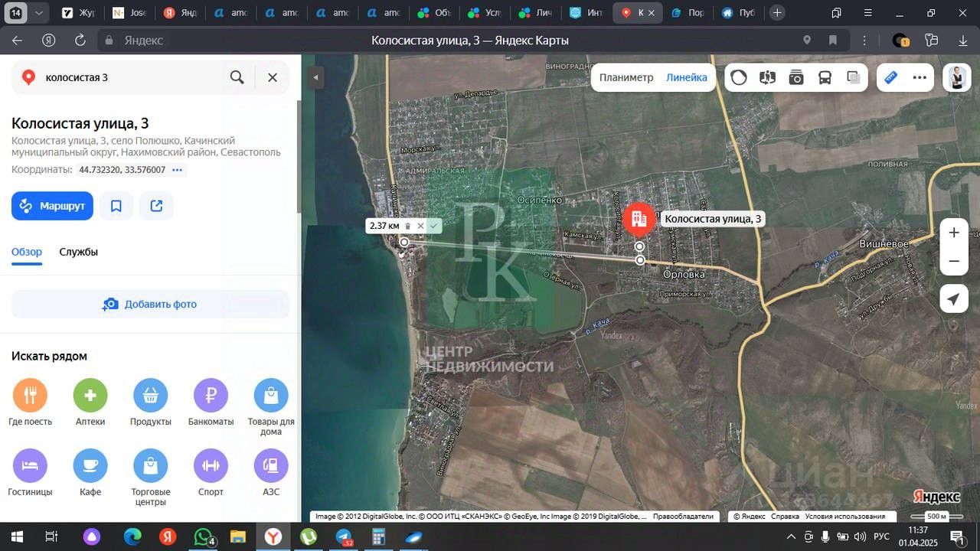Switch to the Службы tab
The height and width of the screenshot is (551, 980).
(x=79, y=252)
